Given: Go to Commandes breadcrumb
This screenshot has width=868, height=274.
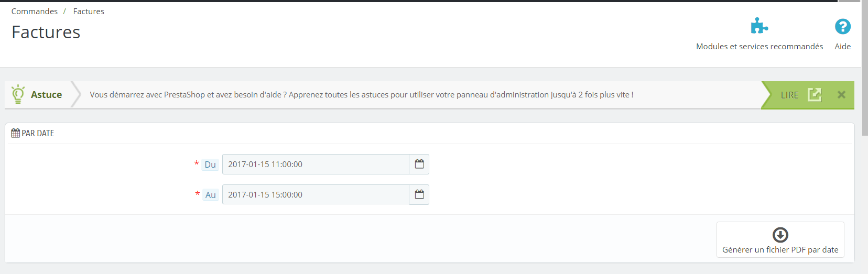Looking at the screenshot, I should tap(35, 11).
